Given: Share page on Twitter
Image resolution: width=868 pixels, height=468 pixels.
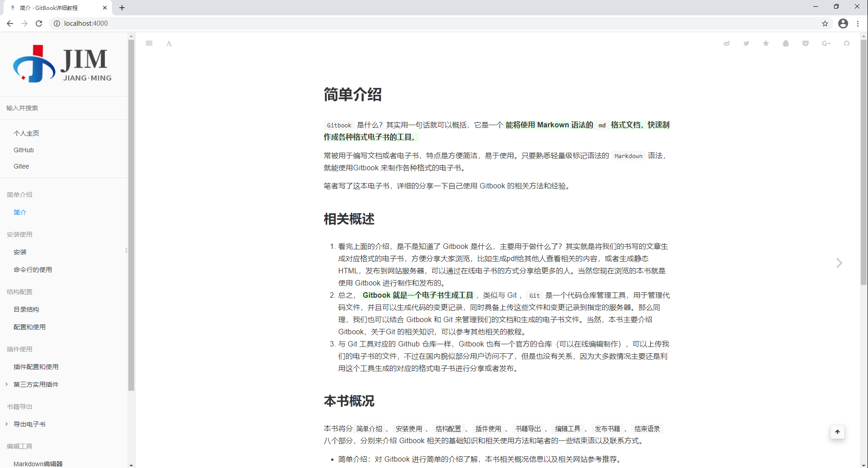Looking at the screenshot, I should pyautogui.click(x=746, y=43).
